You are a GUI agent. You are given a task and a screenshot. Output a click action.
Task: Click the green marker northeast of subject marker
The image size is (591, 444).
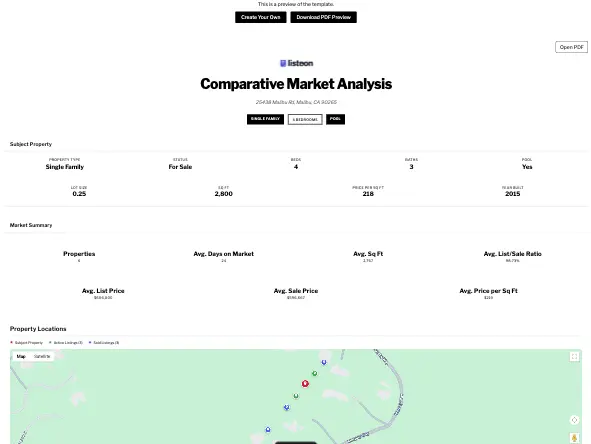click(315, 374)
